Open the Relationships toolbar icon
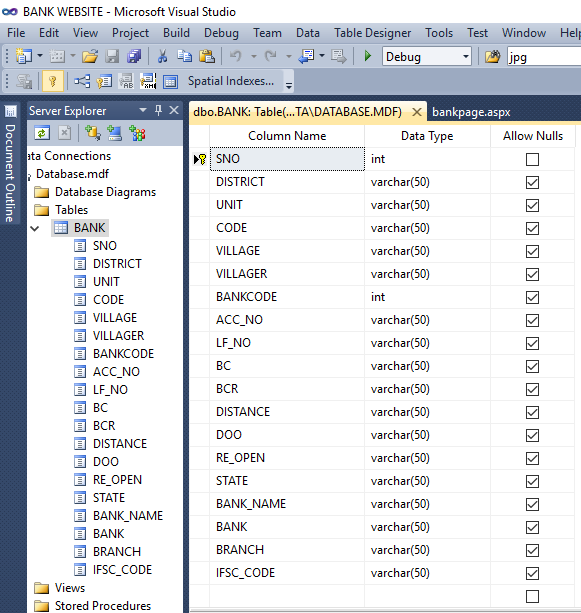Viewport: 581px width, 613px height. pyautogui.click(x=82, y=81)
